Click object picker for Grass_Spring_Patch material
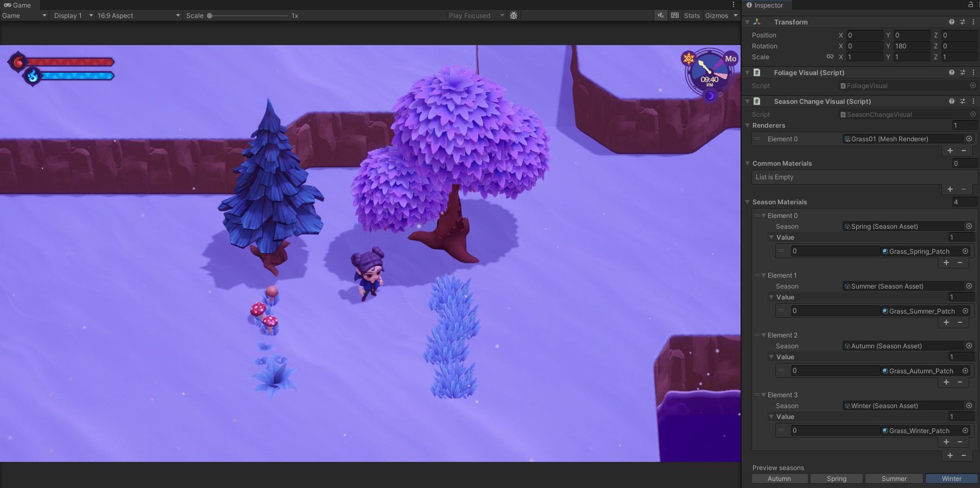The width and height of the screenshot is (980, 488). 965,251
